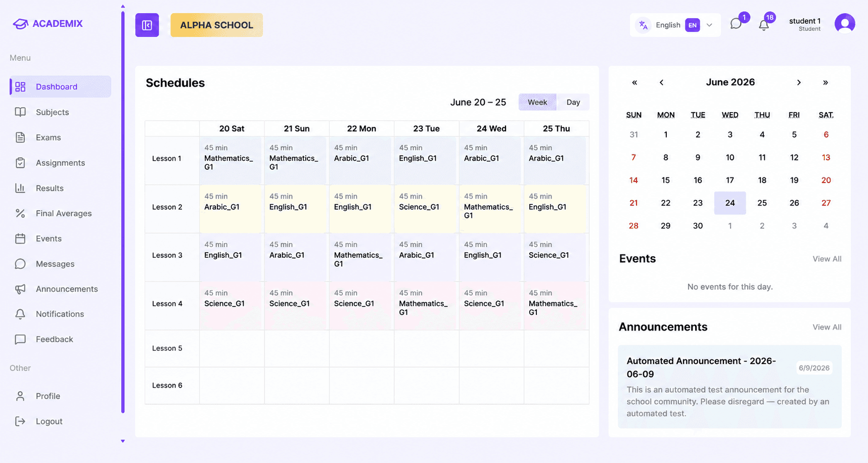The height and width of the screenshot is (463, 868).
Task: Click Lesson 1 Mathematics_G1 on 20 Sat
Action: pyautogui.click(x=232, y=161)
